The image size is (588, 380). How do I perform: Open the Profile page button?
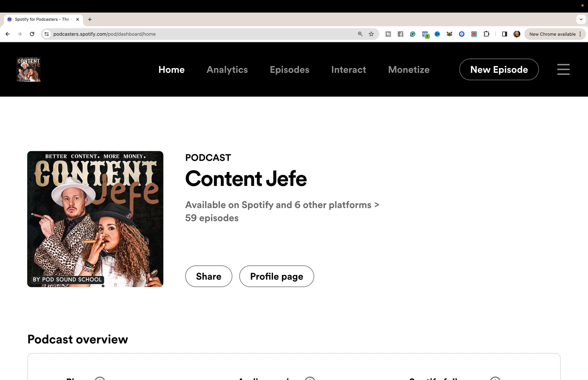click(x=277, y=276)
